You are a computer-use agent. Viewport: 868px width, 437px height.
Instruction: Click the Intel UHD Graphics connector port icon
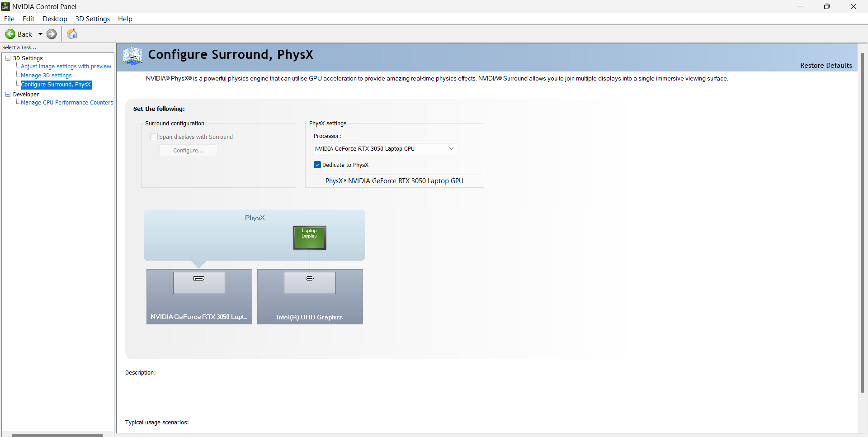point(310,278)
